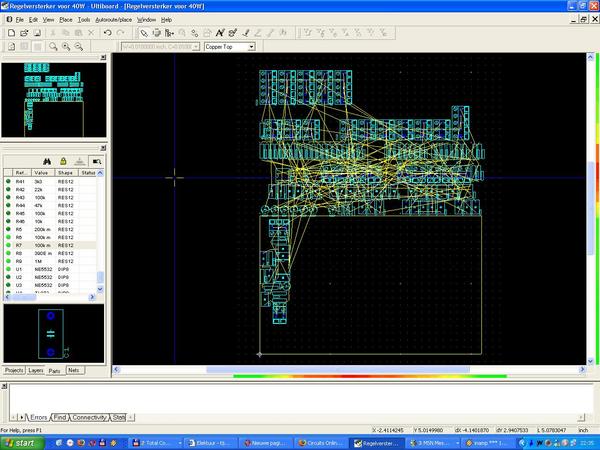Click the Save toolbar icon
This screenshot has height=450, width=600.
point(35,33)
